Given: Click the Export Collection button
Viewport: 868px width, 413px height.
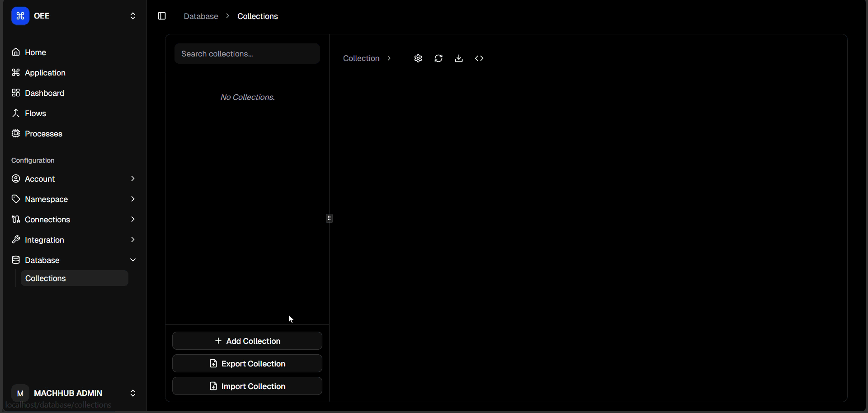Looking at the screenshot, I should [x=247, y=364].
